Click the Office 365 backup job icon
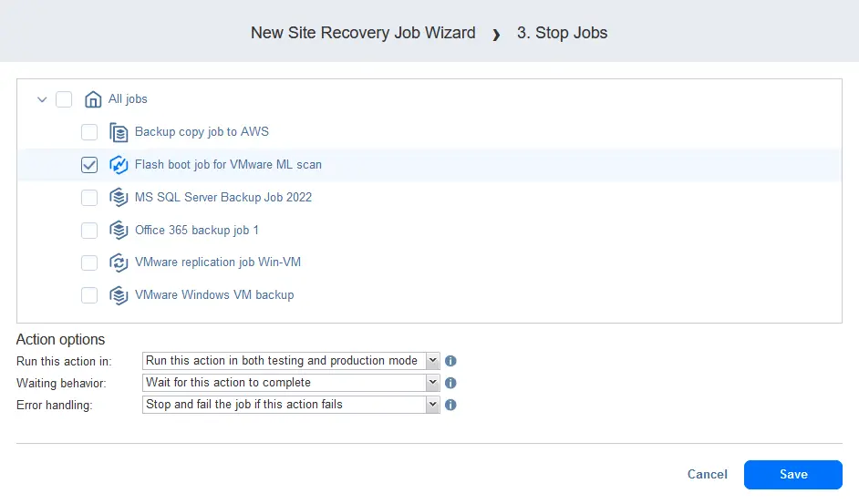The height and width of the screenshot is (504, 859). point(119,230)
